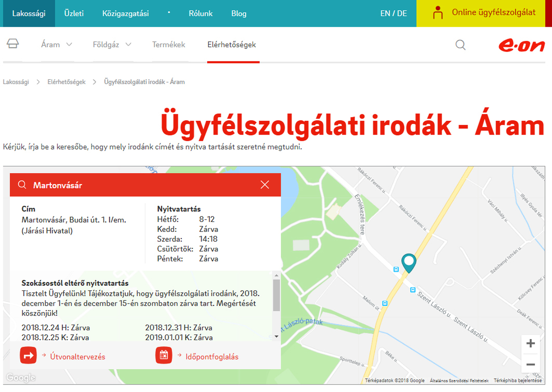The width and height of the screenshot is (552, 392).
Task: Clear the Martonvásár search with X
Action: pos(265,185)
